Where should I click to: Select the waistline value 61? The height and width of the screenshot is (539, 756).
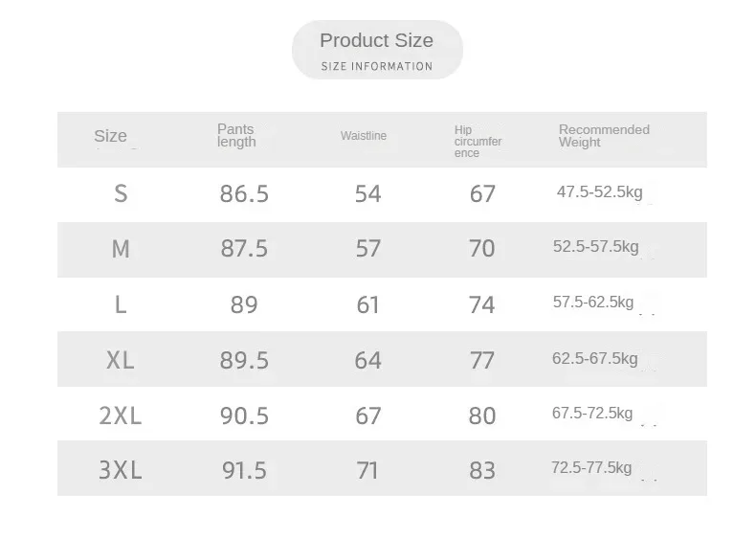(x=367, y=305)
